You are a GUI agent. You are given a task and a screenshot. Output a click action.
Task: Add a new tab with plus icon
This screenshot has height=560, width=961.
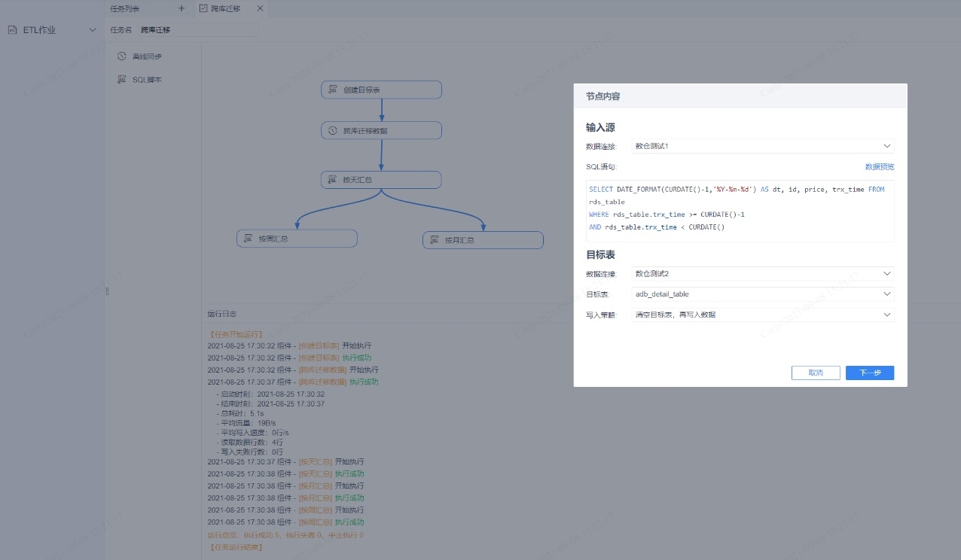[x=182, y=8]
